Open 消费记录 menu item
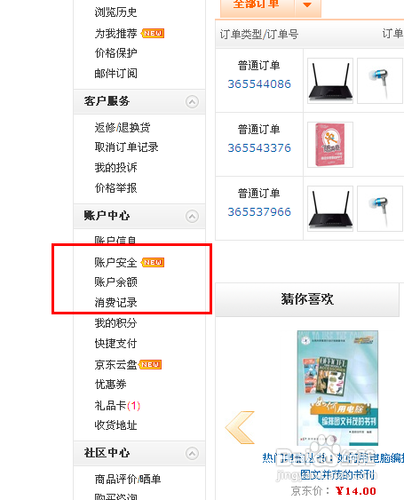Image resolution: width=404 pixels, height=500 pixels. tap(116, 302)
